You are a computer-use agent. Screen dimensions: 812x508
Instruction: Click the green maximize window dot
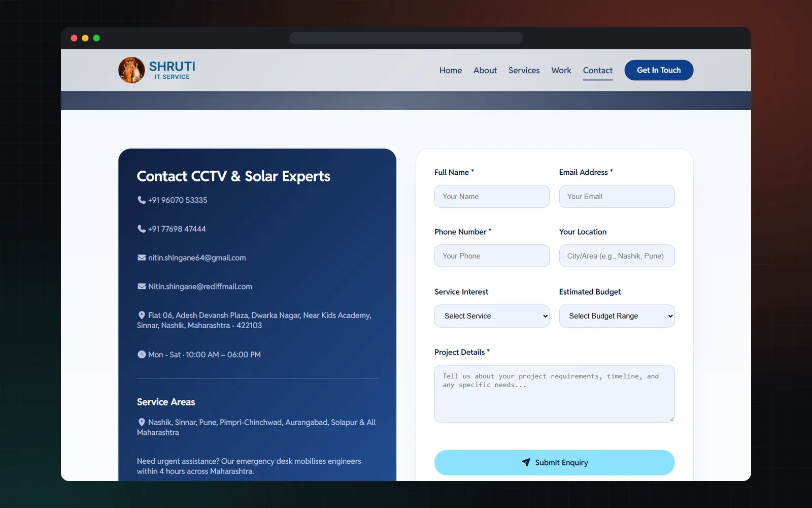coord(96,38)
